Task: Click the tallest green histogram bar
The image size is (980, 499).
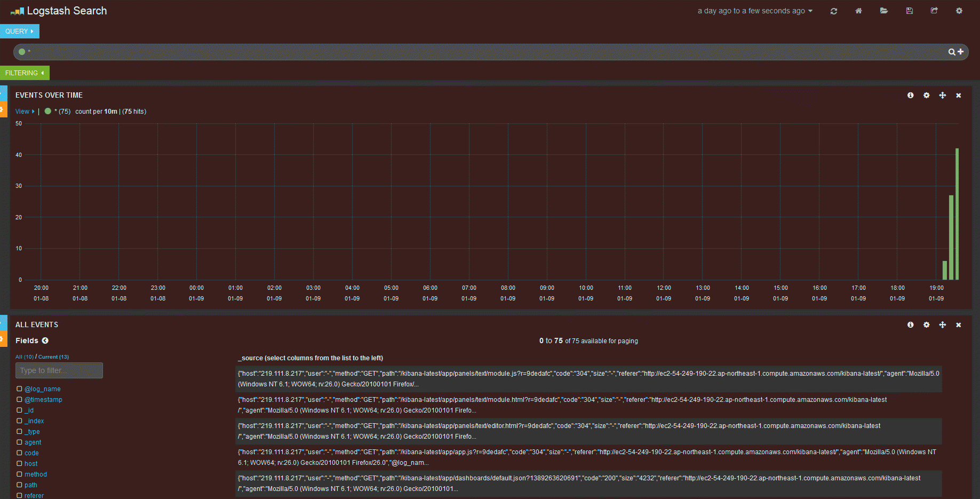Action: point(957,214)
